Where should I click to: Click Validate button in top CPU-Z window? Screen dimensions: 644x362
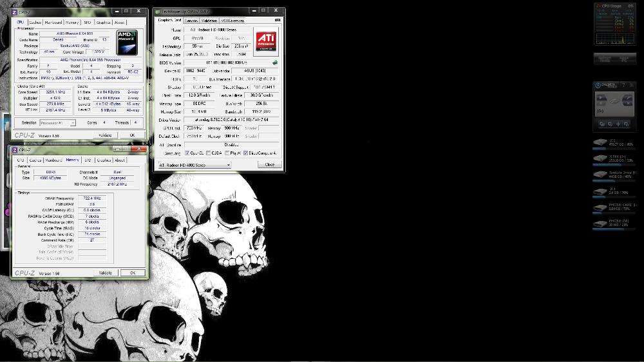(x=105, y=135)
